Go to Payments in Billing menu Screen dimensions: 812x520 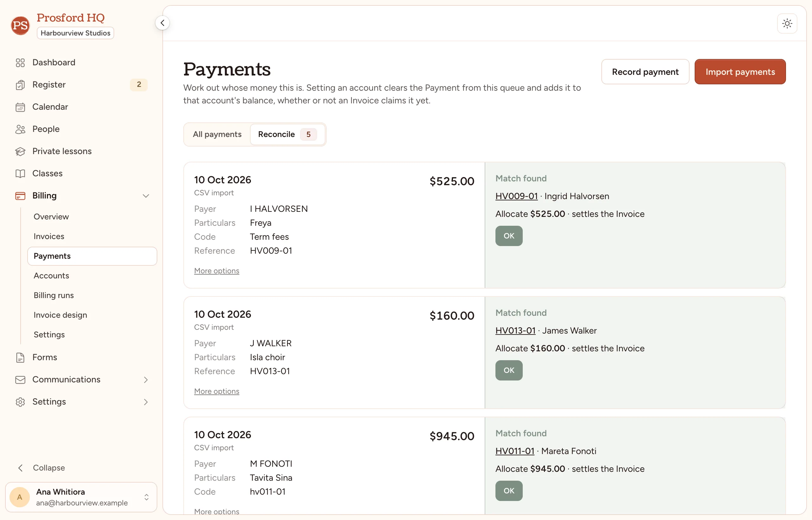pyautogui.click(x=92, y=256)
